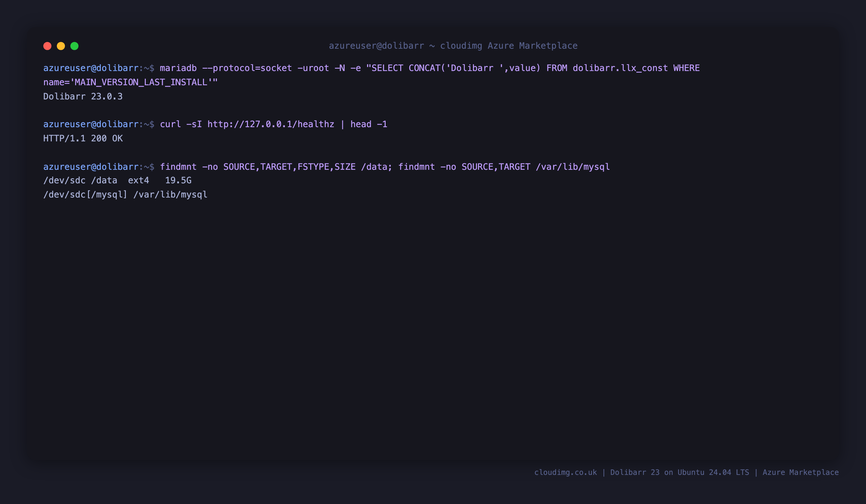Image resolution: width=866 pixels, height=504 pixels.
Task: Click the findmnt -no SOURCE,TARGET command line
Action: coord(385,167)
